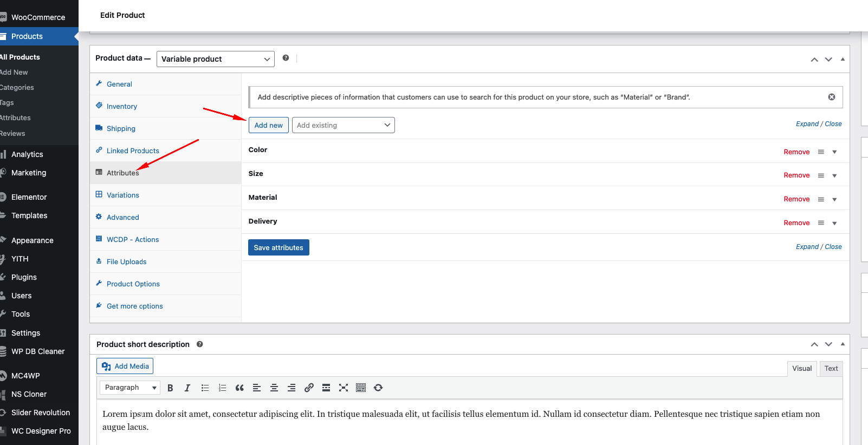Insert Read More tag icon
Viewport: 868px width, 445px height.
click(326, 388)
